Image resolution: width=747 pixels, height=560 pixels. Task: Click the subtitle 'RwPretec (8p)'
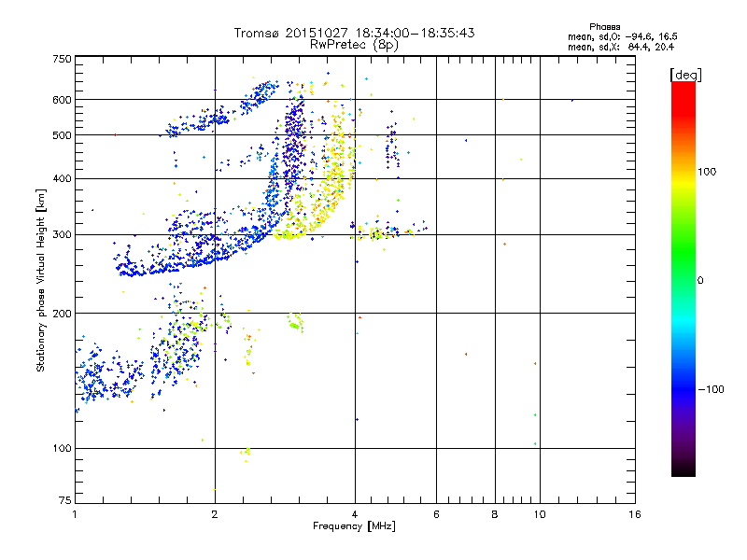(x=354, y=45)
